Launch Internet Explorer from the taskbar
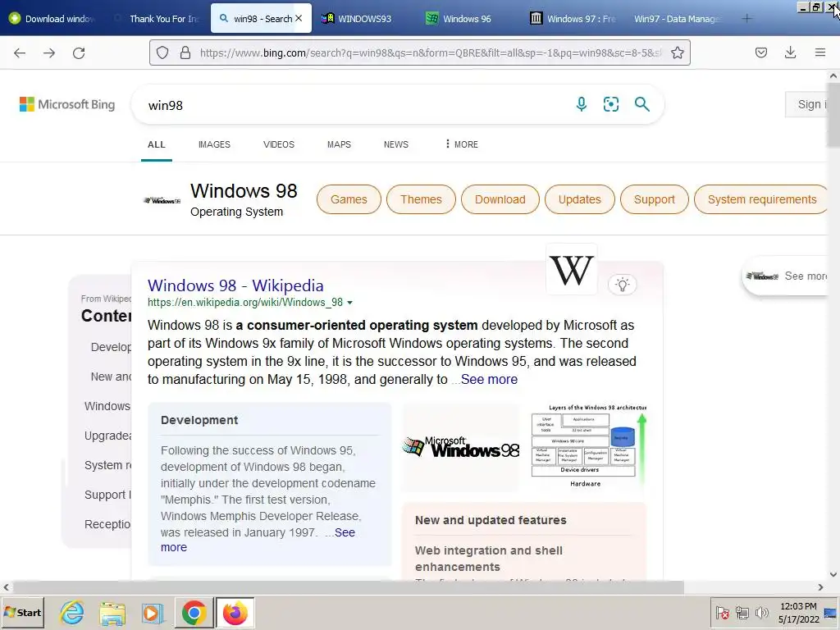Viewport: 840px width, 630px height. [x=72, y=612]
